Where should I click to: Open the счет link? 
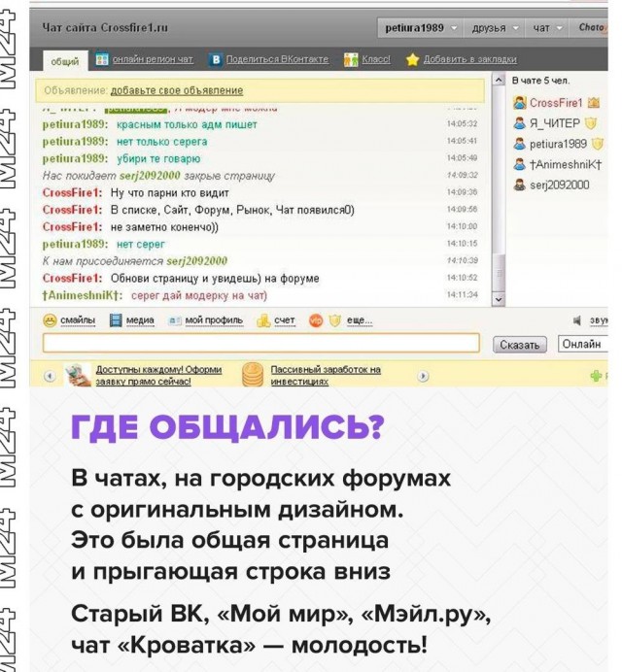click(285, 320)
